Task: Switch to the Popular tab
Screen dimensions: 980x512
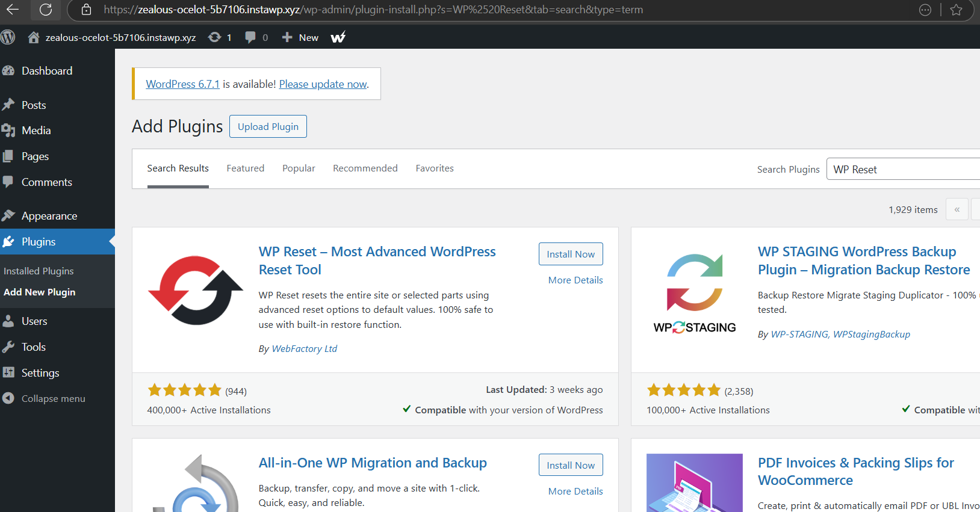Action: [299, 168]
